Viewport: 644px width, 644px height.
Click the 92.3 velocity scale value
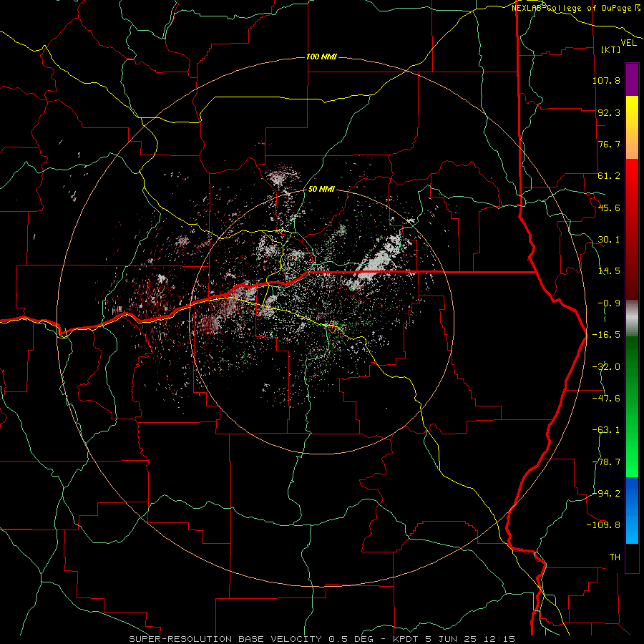point(609,112)
